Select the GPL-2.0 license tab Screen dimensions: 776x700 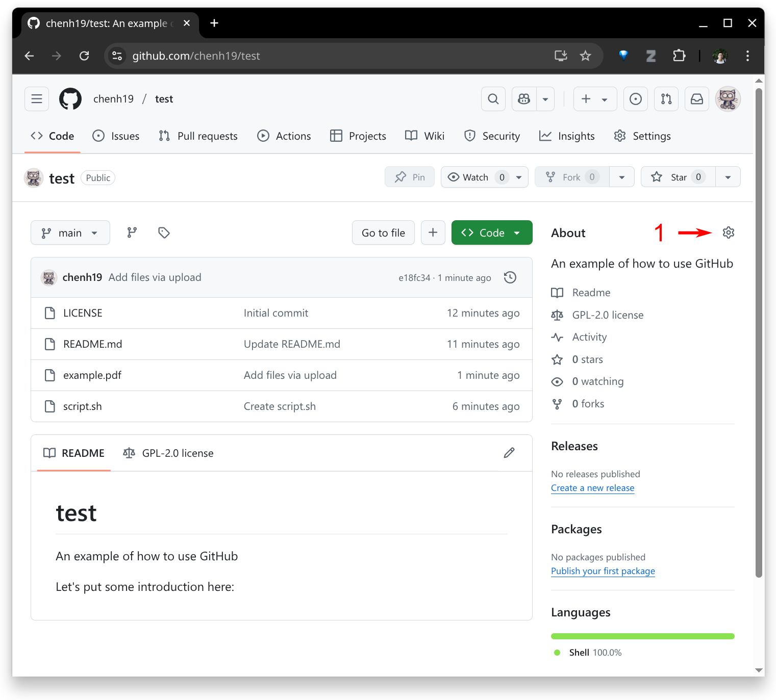click(168, 453)
